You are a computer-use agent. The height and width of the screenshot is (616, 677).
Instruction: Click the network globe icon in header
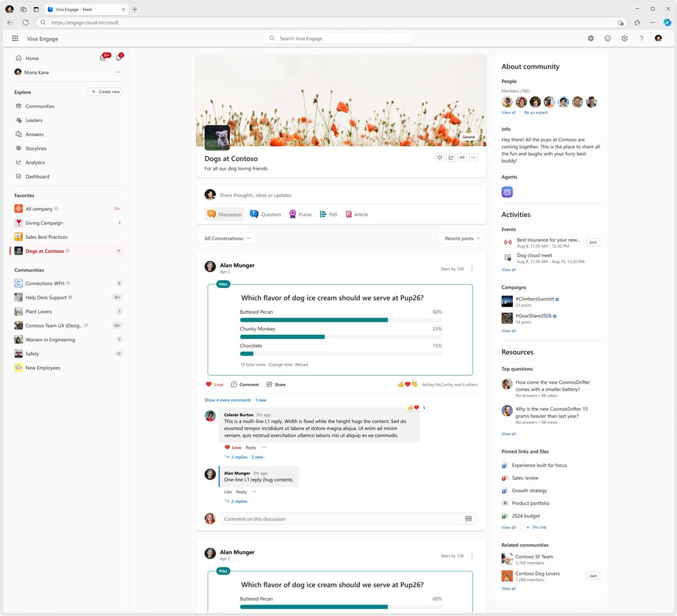pyautogui.click(x=591, y=38)
